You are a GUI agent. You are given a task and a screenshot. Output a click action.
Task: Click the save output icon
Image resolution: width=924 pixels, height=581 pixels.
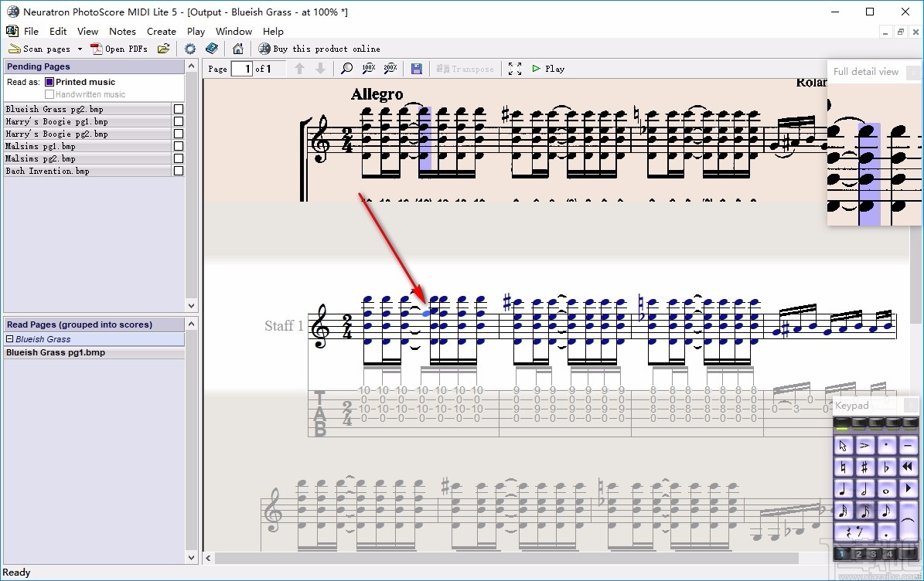416,68
